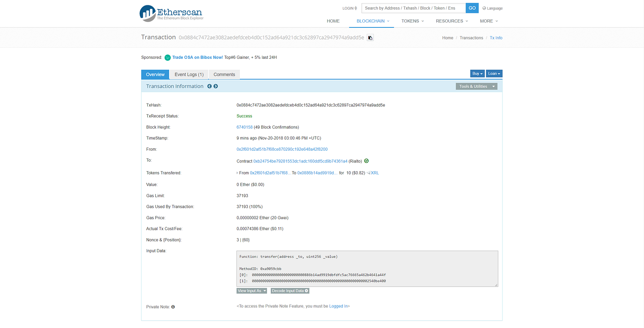Open the Loan dropdown
Screen dimensions: 644x328
pyautogui.click(x=494, y=74)
